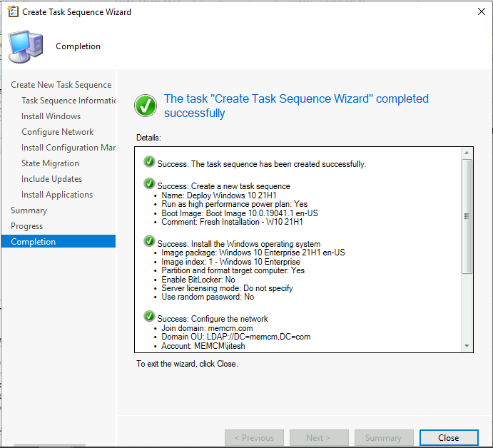
Task: Click the 'Details:' label
Action: tap(148, 138)
